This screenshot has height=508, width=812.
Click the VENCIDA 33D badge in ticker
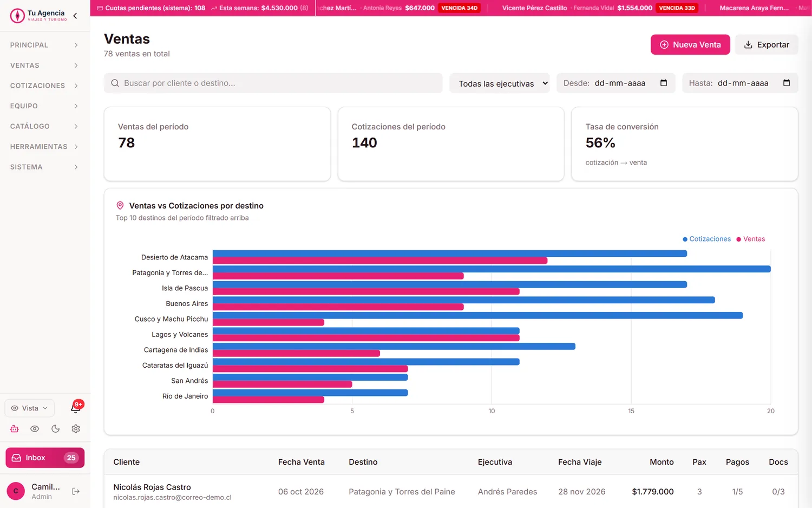(x=677, y=8)
